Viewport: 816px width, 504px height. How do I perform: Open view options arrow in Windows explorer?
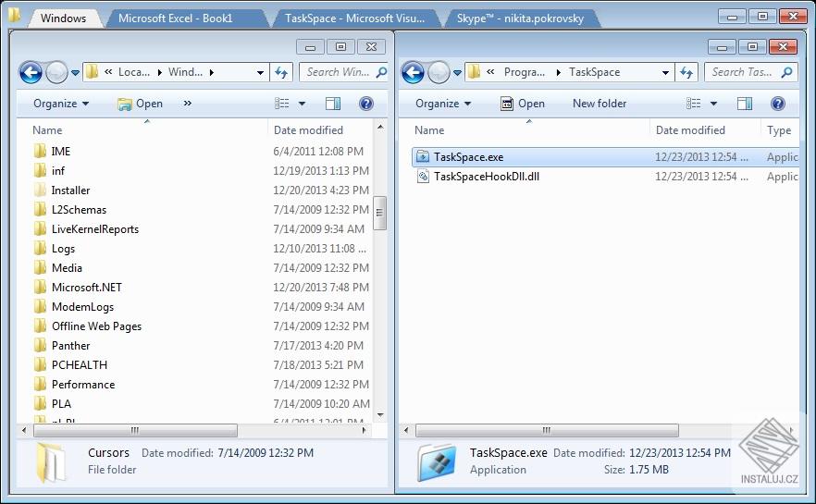click(302, 104)
